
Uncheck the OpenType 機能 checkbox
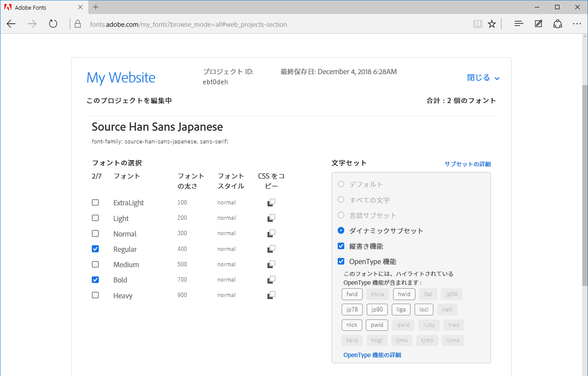[341, 261]
